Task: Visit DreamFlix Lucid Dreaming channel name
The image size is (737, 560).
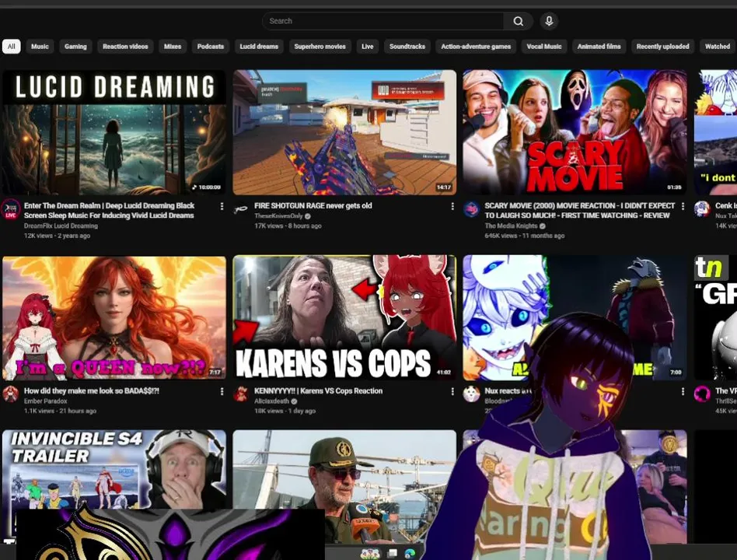Action: 61,226
